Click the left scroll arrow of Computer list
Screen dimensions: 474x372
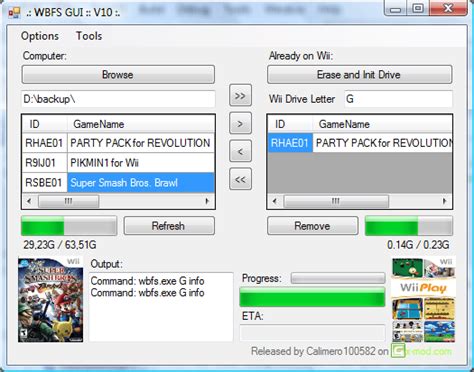point(29,201)
